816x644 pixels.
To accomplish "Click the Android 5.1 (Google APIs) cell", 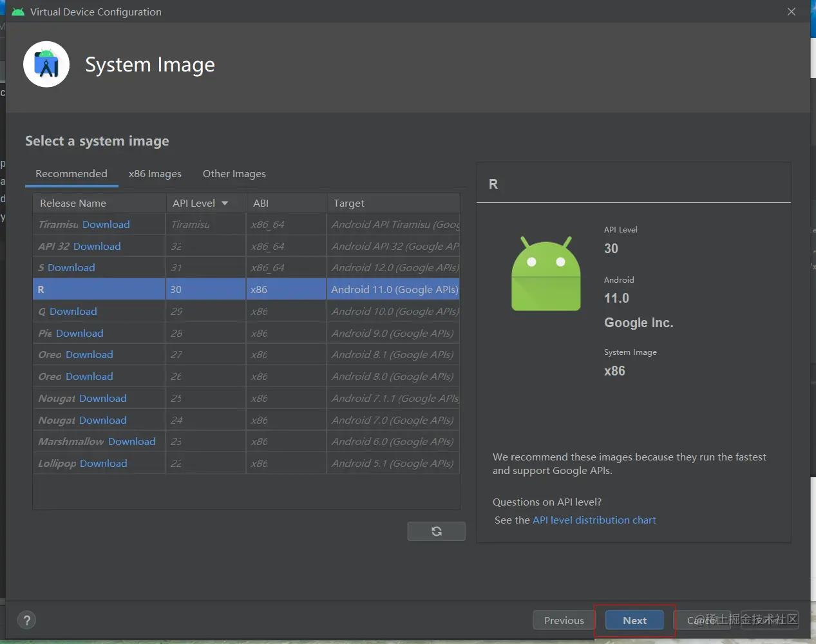I will pos(394,463).
